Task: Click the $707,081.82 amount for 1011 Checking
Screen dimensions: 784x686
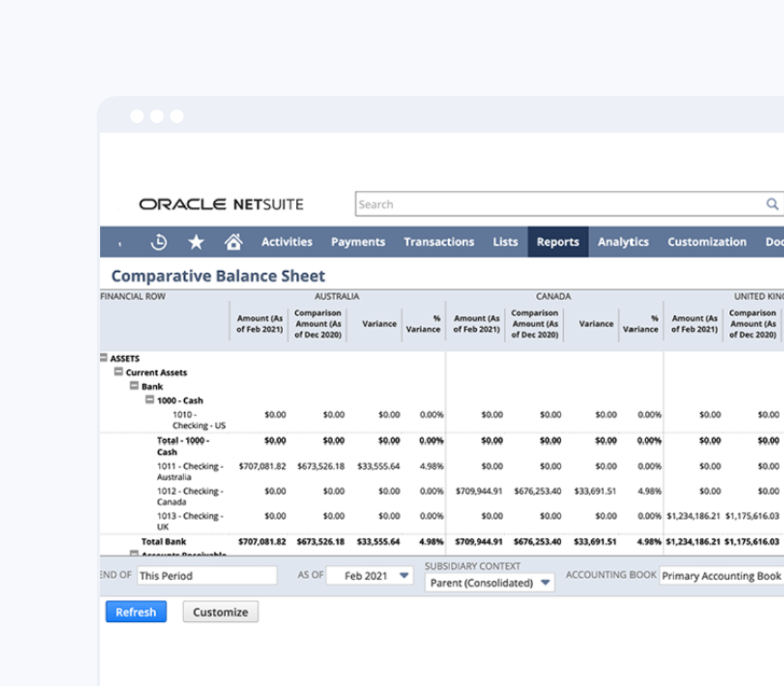Action: pyautogui.click(x=262, y=466)
